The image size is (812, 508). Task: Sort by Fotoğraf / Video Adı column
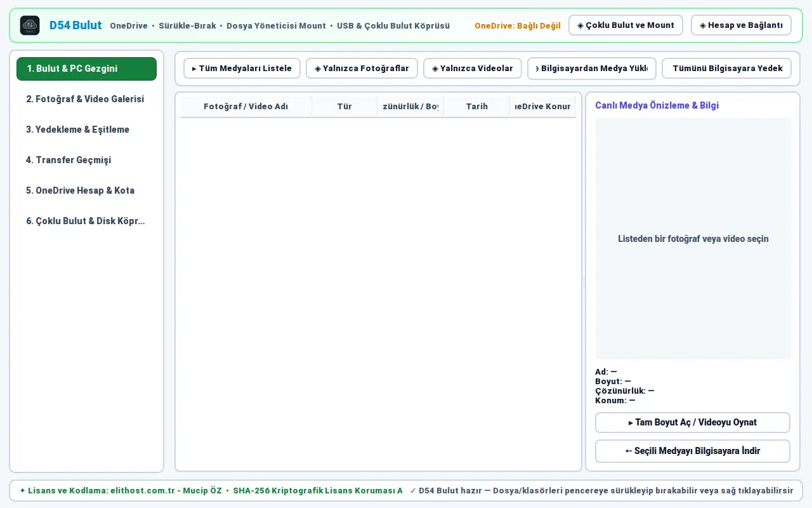point(246,107)
